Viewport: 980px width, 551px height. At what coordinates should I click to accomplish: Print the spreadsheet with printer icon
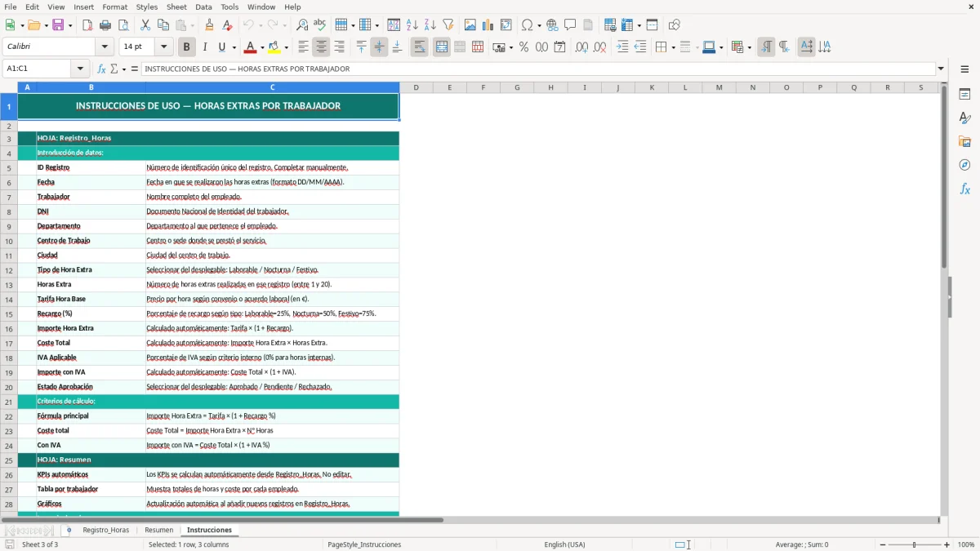105,25
